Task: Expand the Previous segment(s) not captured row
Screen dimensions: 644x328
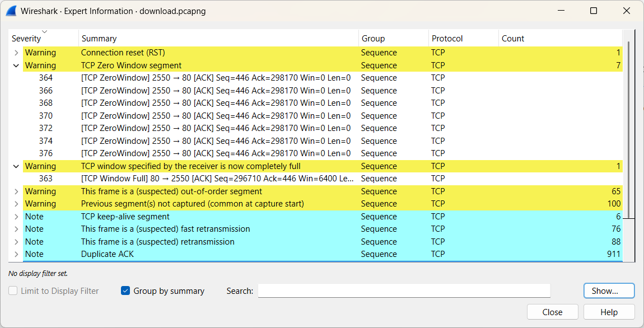Action: coord(16,204)
